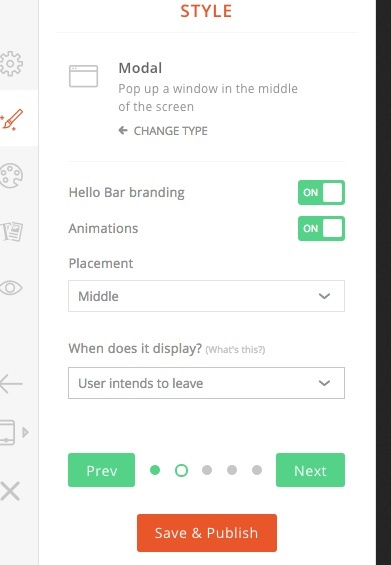Jump to third step dot
Screen dimensions: 391x565
click(207, 470)
